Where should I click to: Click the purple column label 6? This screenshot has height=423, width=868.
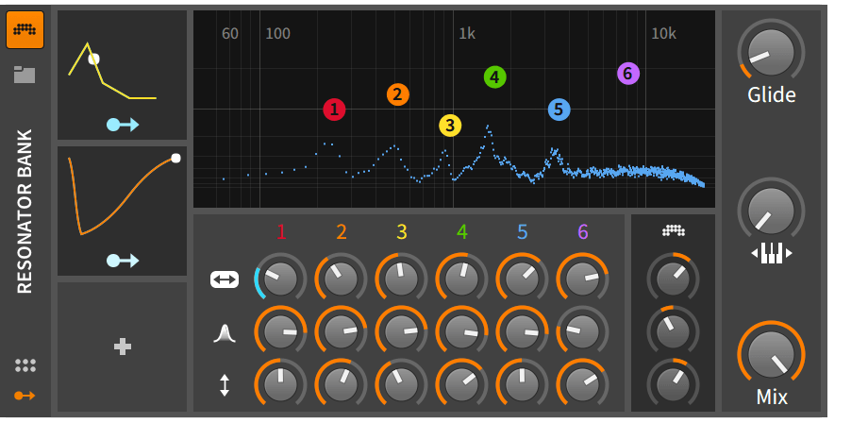point(582,232)
